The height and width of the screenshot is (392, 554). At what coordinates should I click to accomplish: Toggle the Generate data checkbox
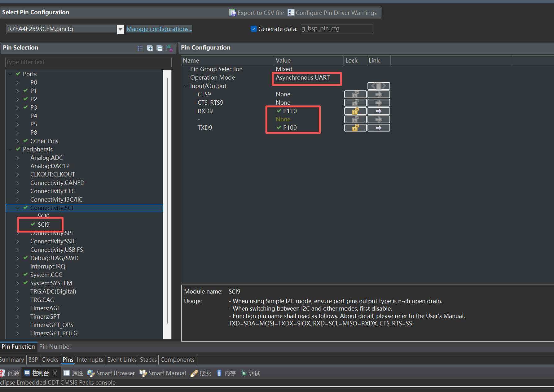tap(254, 29)
